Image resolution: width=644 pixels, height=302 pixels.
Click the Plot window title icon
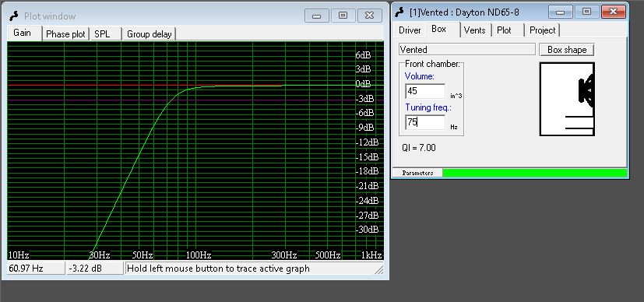point(14,16)
